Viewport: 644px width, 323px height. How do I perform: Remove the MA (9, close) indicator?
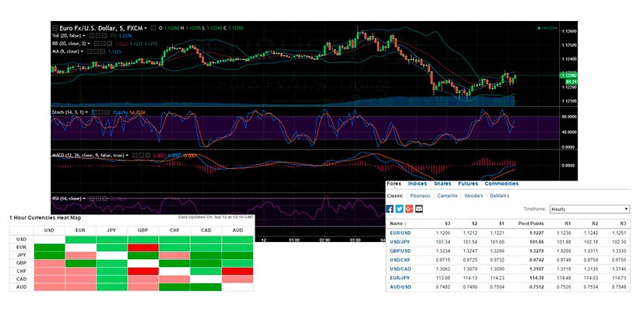click(103, 51)
